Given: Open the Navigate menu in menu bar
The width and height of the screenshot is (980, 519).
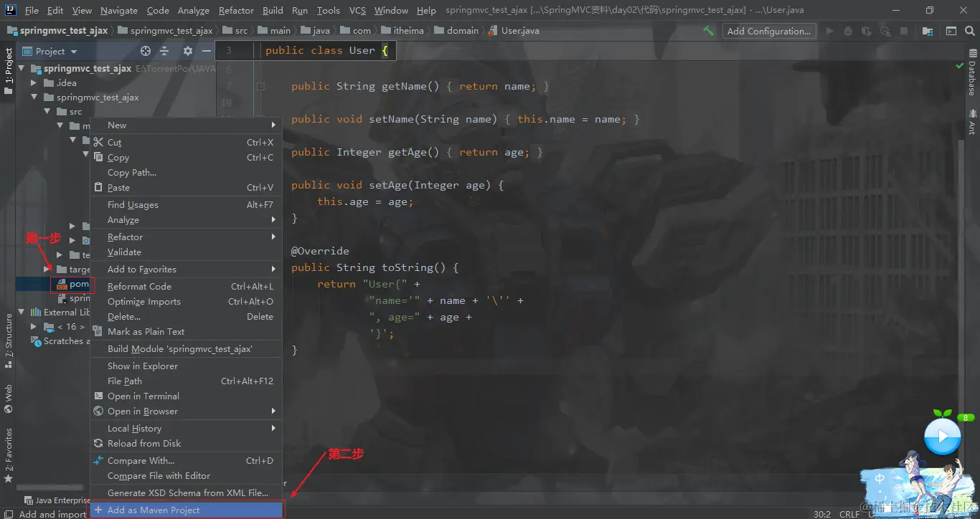Looking at the screenshot, I should click(119, 10).
